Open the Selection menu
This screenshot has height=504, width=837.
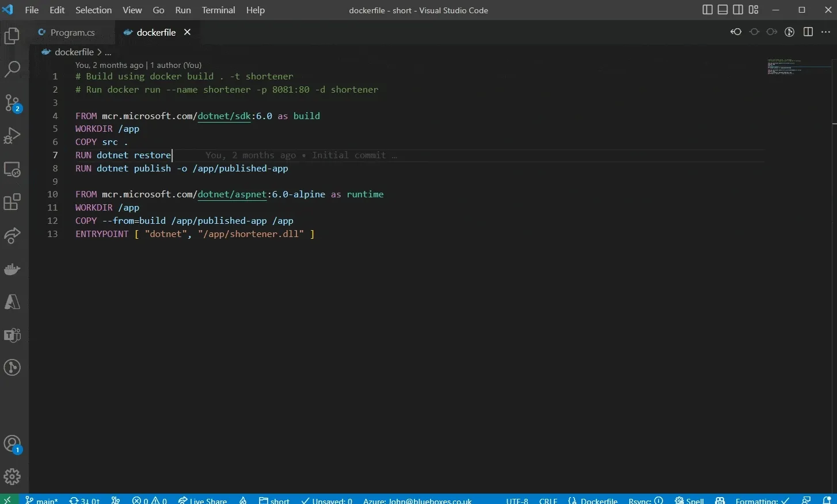(x=93, y=10)
